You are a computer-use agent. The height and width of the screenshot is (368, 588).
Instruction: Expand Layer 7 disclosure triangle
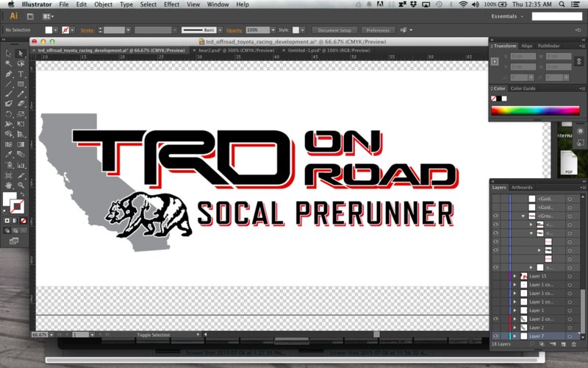tap(515, 336)
